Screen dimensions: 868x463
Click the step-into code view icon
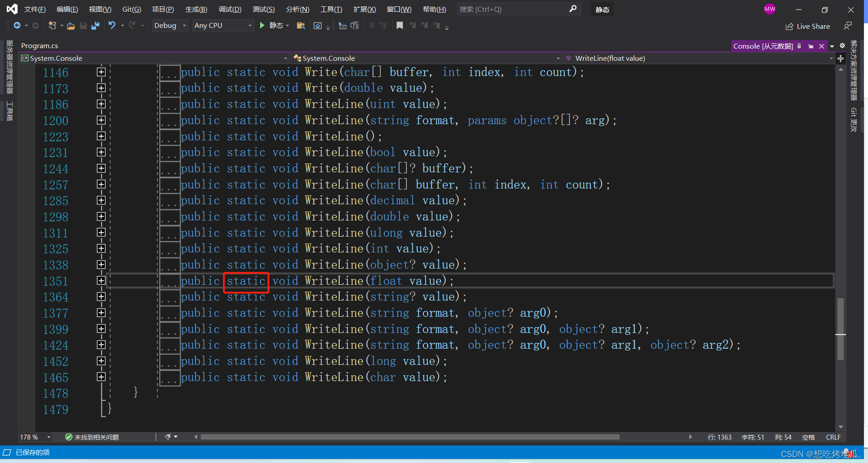[342, 26]
